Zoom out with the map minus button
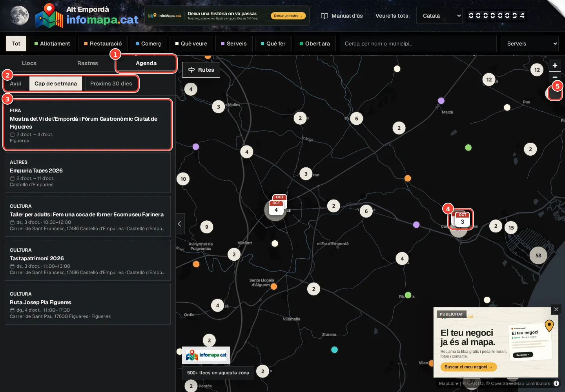Viewport: 565px width, 392px height. [x=555, y=77]
